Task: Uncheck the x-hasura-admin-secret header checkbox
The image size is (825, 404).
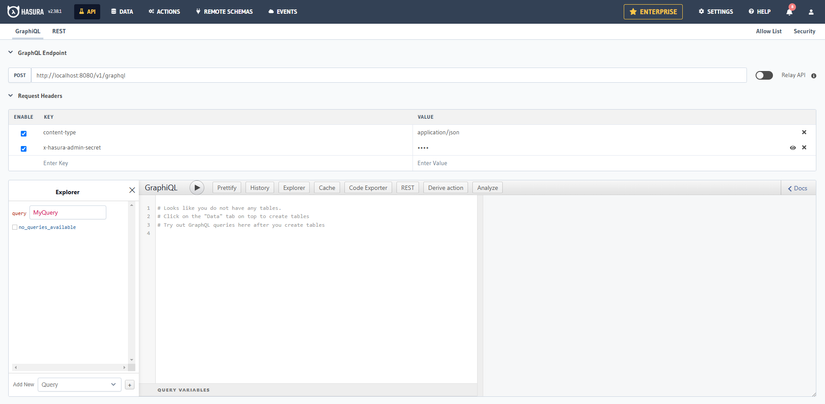Action: pos(24,149)
